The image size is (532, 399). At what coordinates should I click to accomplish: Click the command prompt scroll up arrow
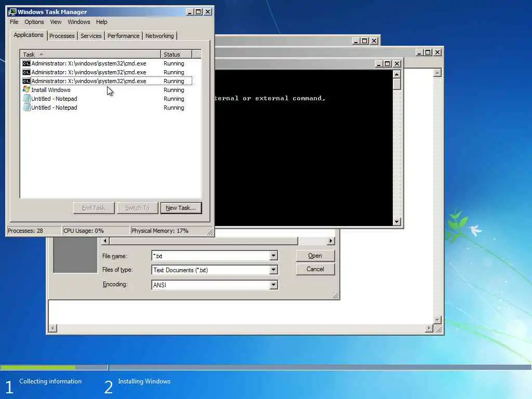point(396,74)
